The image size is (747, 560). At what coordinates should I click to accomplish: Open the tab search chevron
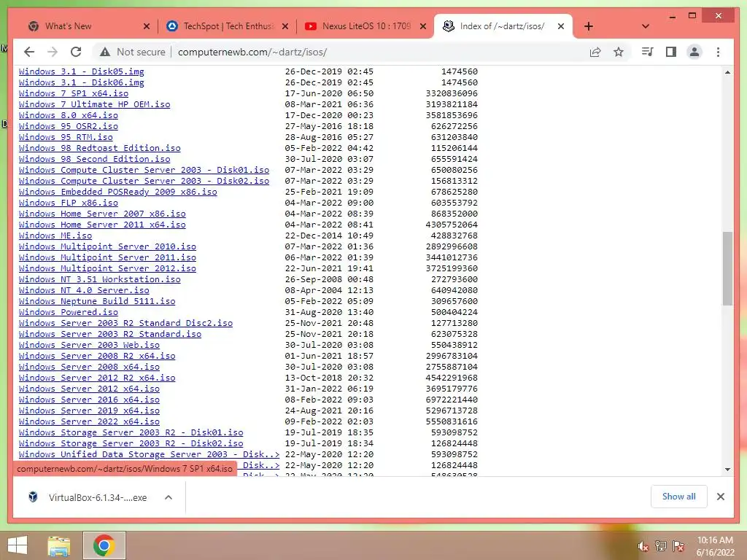tap(646, 26)
